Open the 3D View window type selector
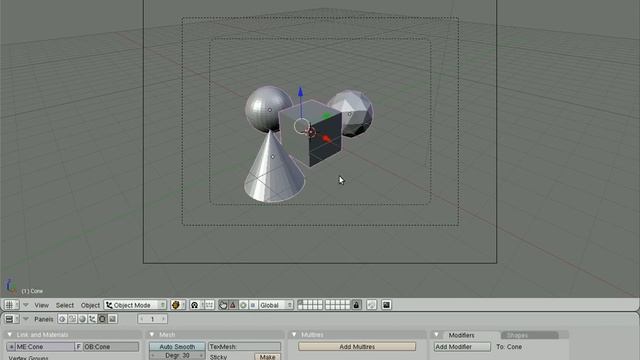Screen dimensions: 640x360 coord(11,305)
